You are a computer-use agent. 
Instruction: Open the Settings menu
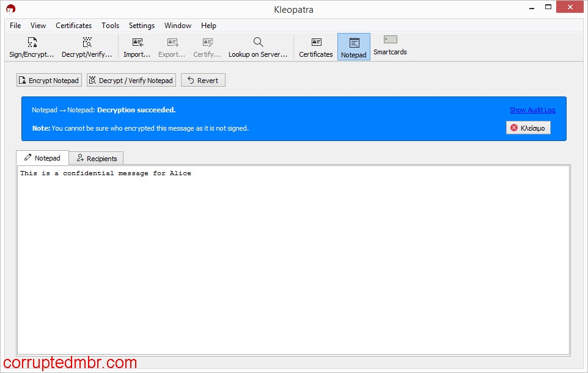(141, 26)
